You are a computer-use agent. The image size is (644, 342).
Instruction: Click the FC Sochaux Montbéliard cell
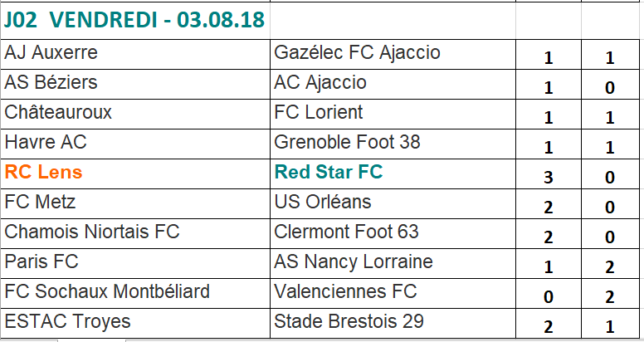pyautogui.click(x=106, y=291)
